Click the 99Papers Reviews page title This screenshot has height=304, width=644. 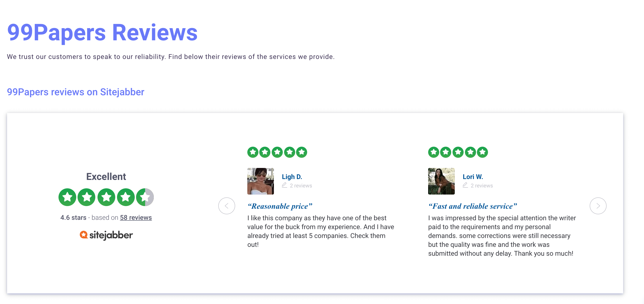[x=102, y=33]
